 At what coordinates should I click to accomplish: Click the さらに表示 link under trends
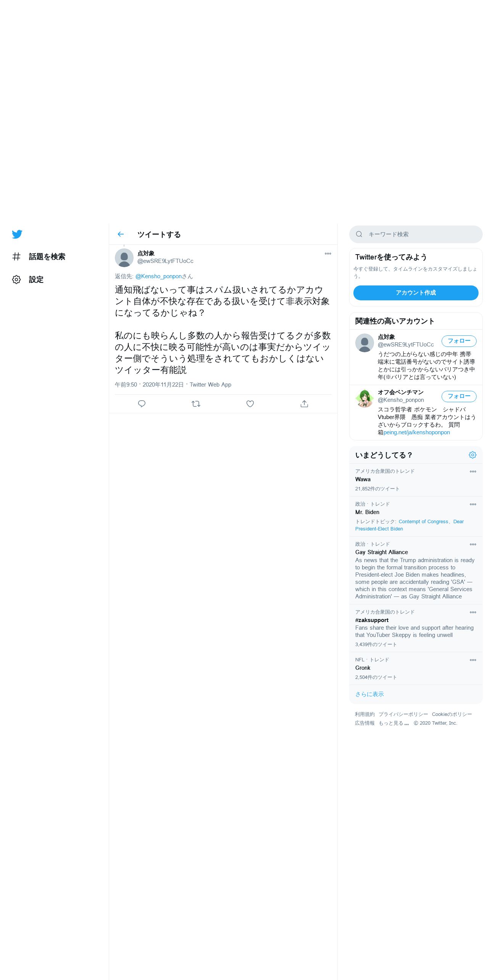point(369,694)
